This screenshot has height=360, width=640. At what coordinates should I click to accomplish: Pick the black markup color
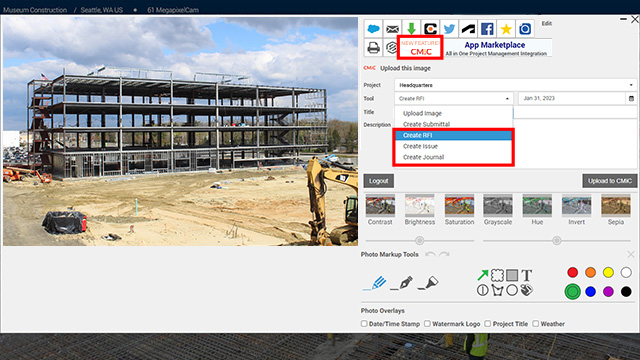[x=626, y=291]
